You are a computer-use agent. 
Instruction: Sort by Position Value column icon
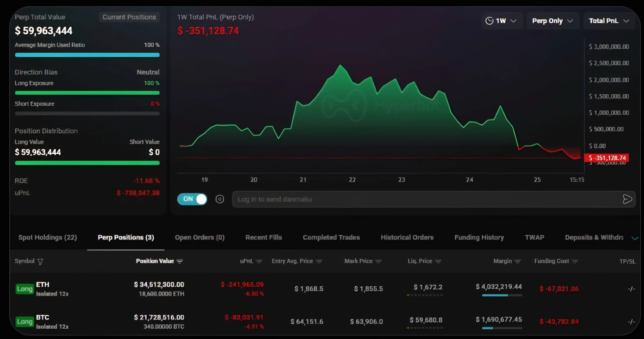pos(180,261)
